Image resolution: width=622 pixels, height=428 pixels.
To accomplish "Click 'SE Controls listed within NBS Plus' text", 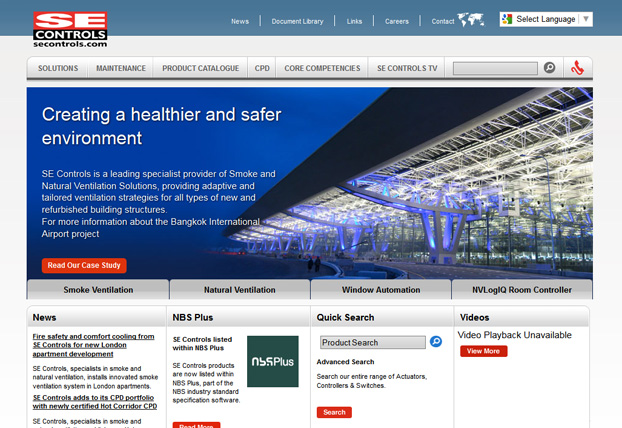I will click(x=202, y=344).
